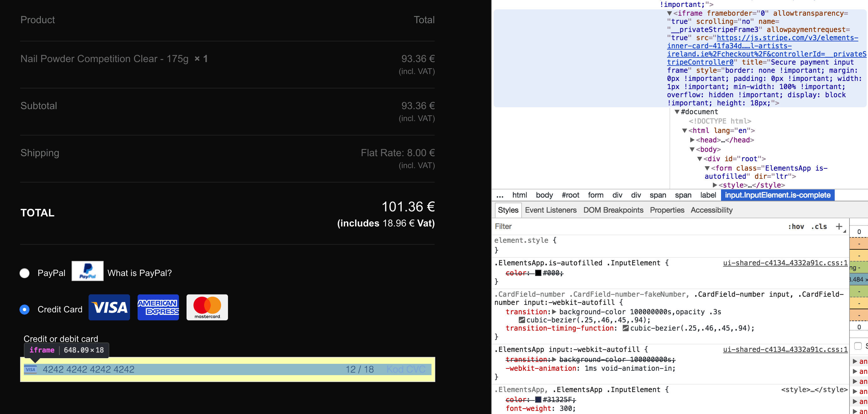Image resolution: width=868 pixels, height=414 pixels.
Task: Open the cubic-bezier editor for background-color transition
Action: point(522,320)
